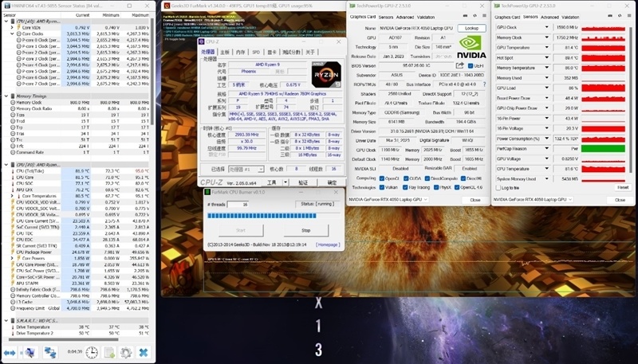The image size is (638, 364).
Task: Open hamburger menu in GPU-Z Sensors window
Action: [628, 16]
